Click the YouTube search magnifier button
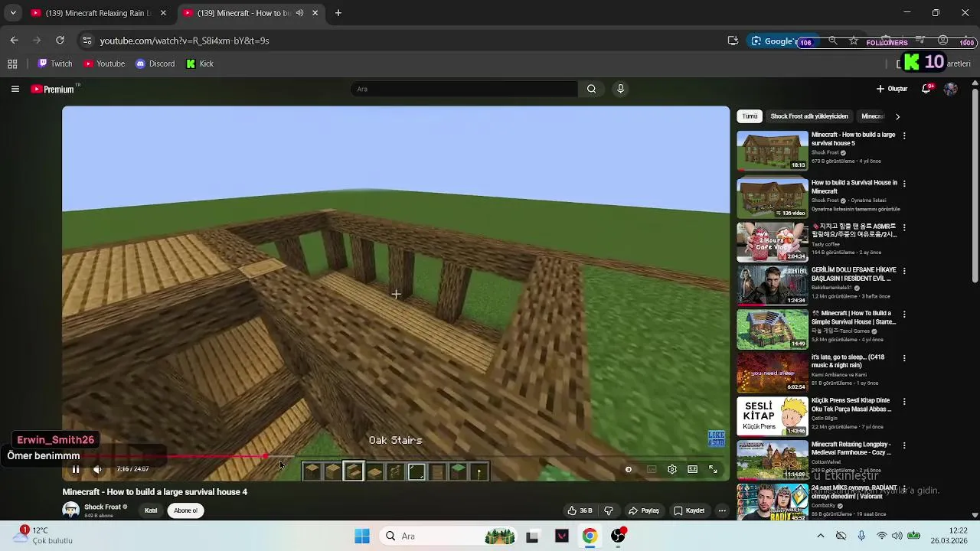The height and width of the screenshot is (551, 980). (591, 89)
